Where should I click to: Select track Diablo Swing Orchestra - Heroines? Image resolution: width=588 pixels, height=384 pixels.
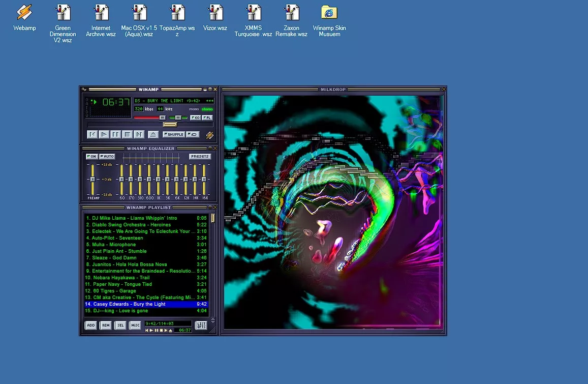pyautogui.click(x=146, y=224)
